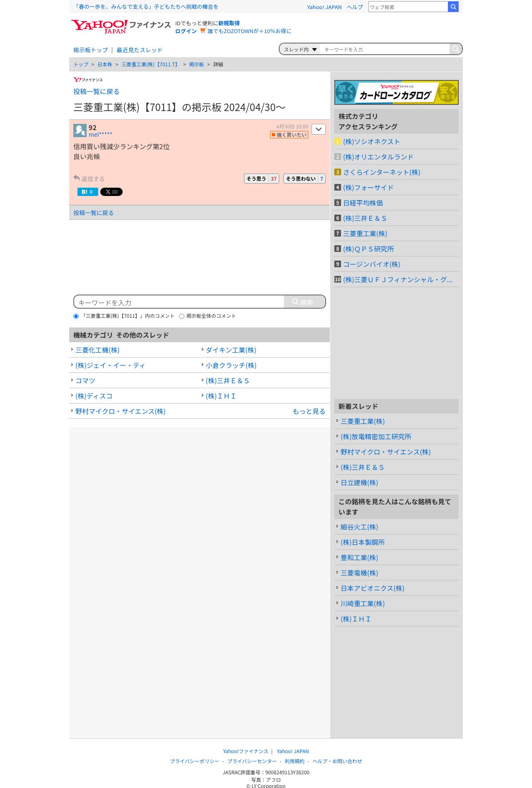This screenshot has width=532, height=788.
Task: Open コマツ thread
Action: click(x=85, y=381)
